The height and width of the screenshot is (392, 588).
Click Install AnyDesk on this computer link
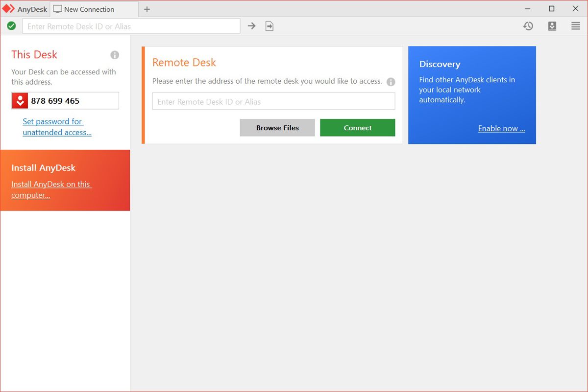51,189
